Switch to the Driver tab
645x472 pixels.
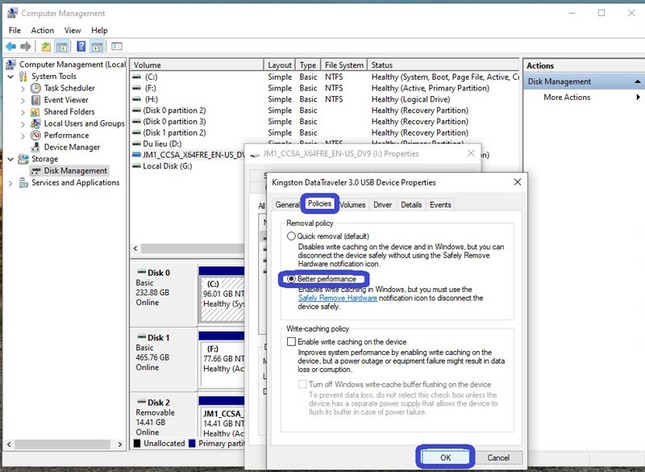pos(383,205)
